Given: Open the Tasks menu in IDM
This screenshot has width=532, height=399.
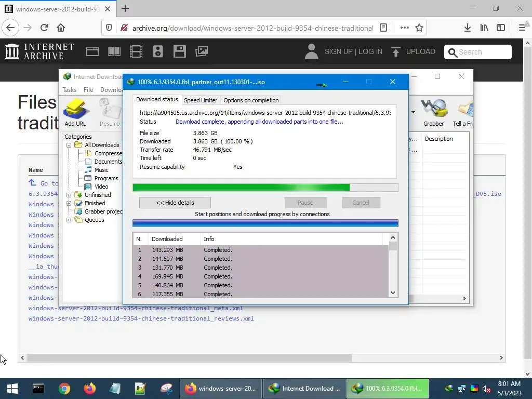Looking at the screenshot, I should tap(70, 90).
